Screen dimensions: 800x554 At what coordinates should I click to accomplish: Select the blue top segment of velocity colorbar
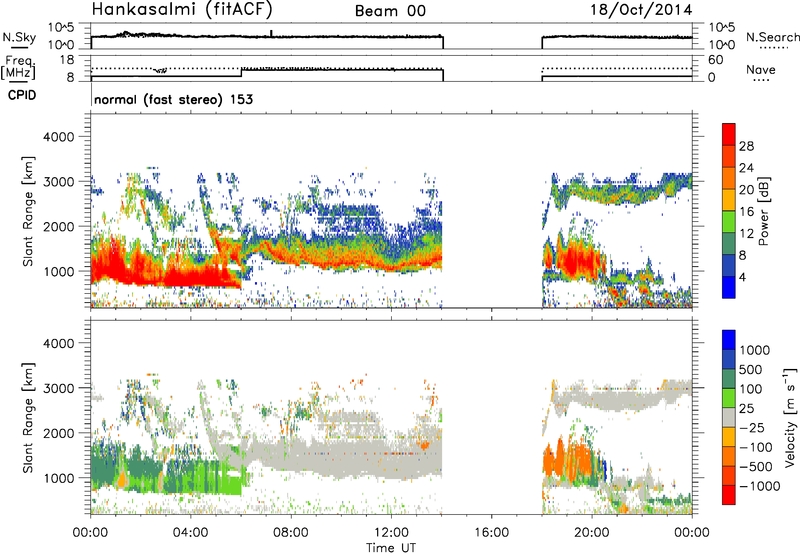click(729, 340)
